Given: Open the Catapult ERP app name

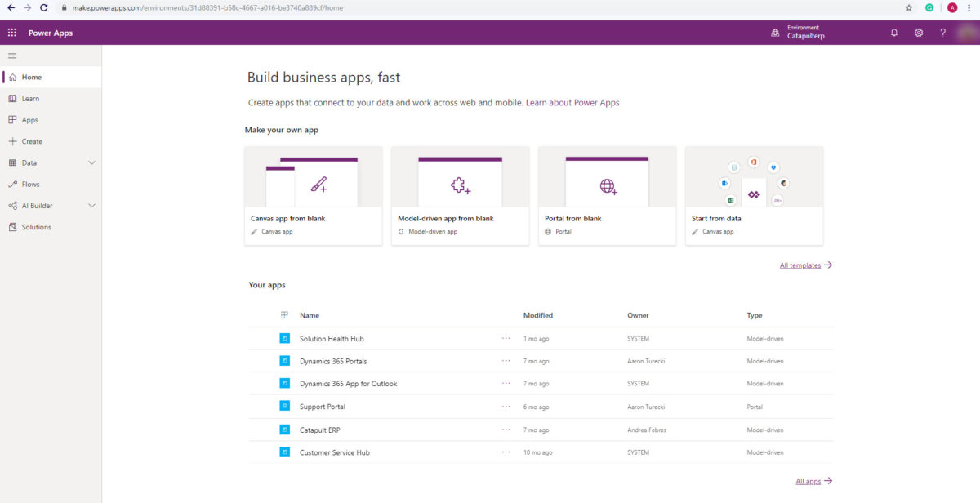Looking at the screenshot, I should click(320, 430).
